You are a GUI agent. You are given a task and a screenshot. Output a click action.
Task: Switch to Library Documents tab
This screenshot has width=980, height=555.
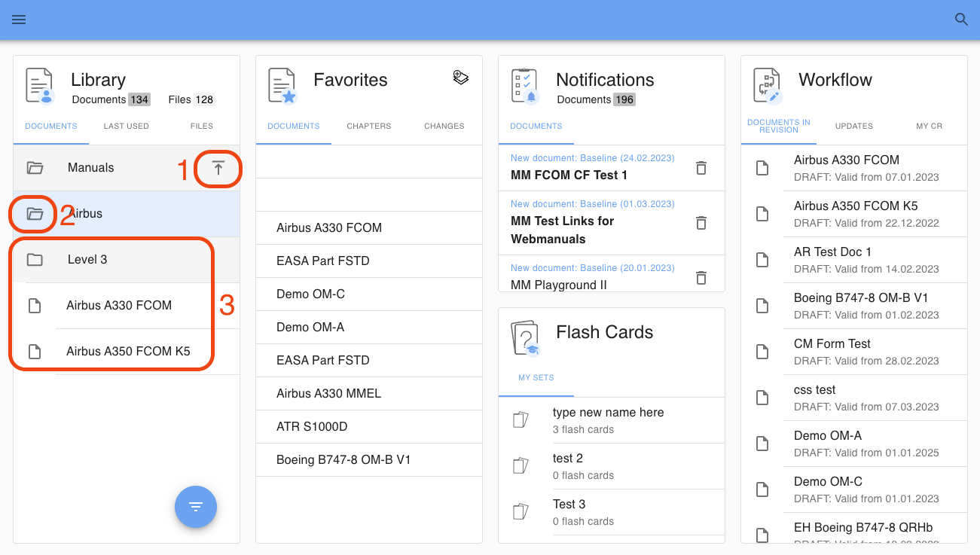pyautogui.click(x=51, y=127)
